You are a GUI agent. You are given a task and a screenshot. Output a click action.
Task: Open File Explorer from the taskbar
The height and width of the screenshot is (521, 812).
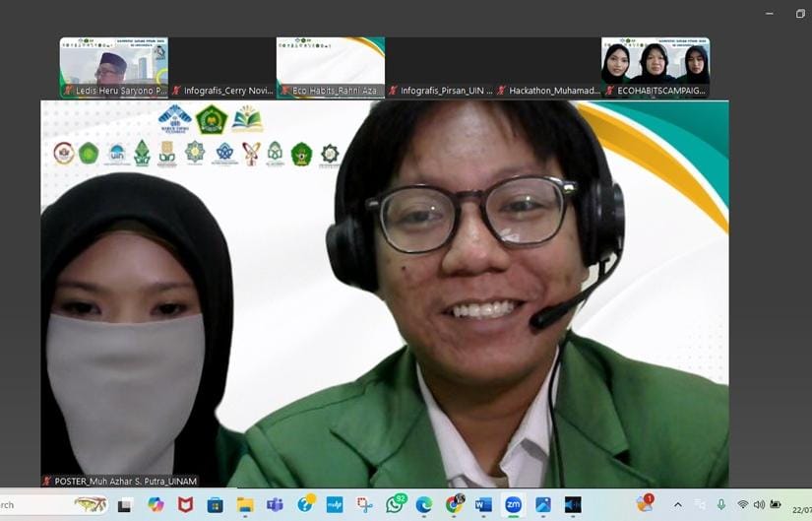pyautogui.click(x=245, y=505)
